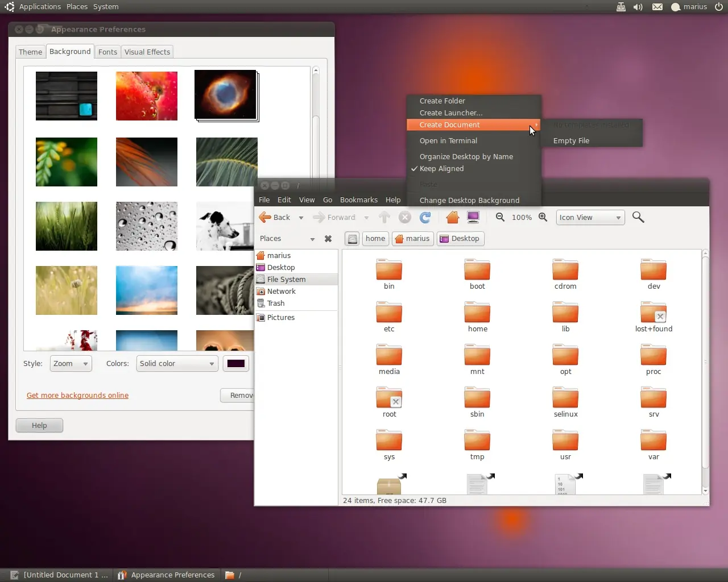The height and width of the screenshot is (582, 728).
Task: Open Computer location icon in toolbar
Action: (473, 217)
